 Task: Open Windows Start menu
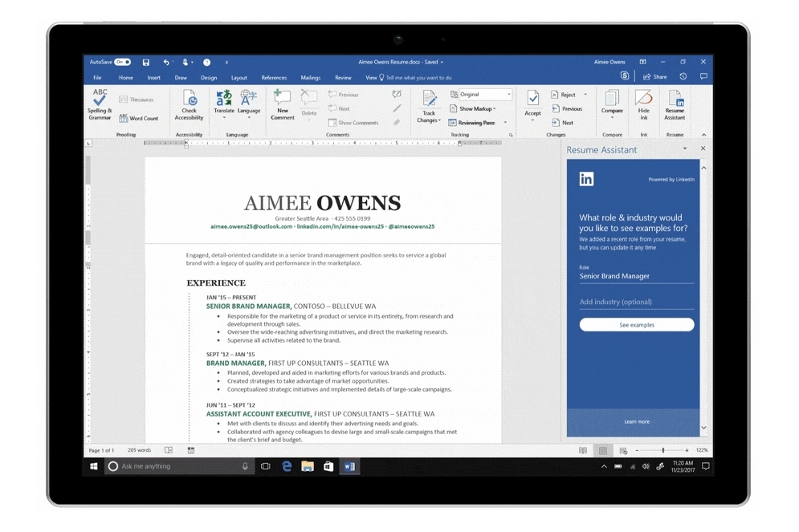(94, 466)
